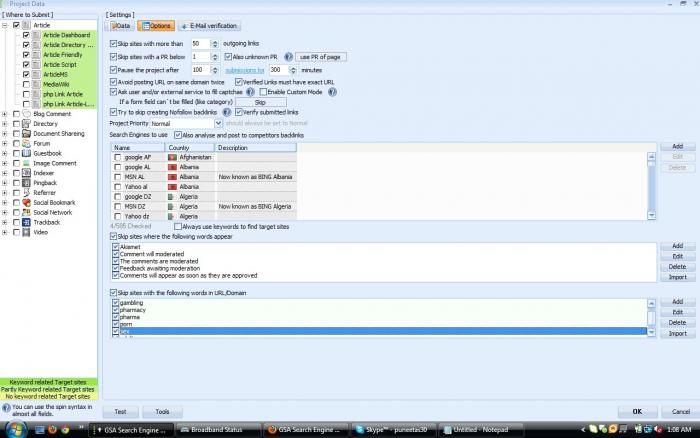Viewport: 700px width, 438px height.
Task: Confirm settings with OK button
Action: (637, 412)
